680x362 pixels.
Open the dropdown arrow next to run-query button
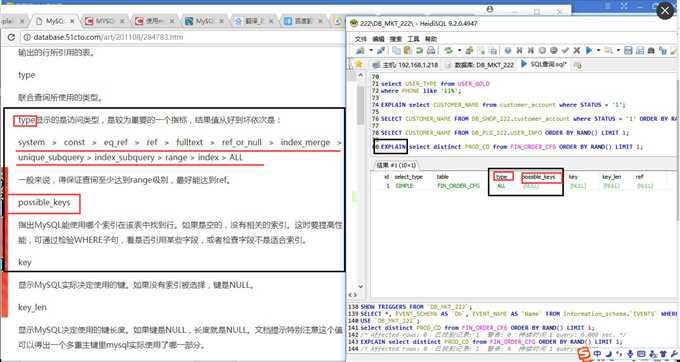pos(598,50)
